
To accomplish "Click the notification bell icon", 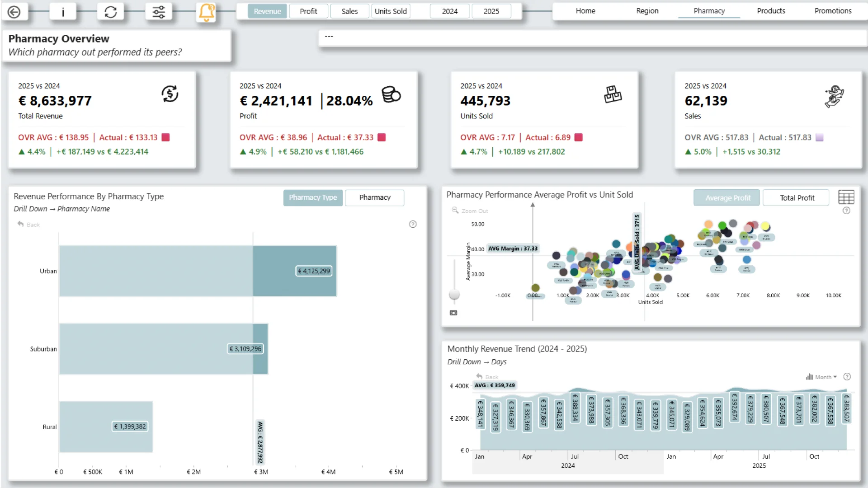I will coord(206,12).
